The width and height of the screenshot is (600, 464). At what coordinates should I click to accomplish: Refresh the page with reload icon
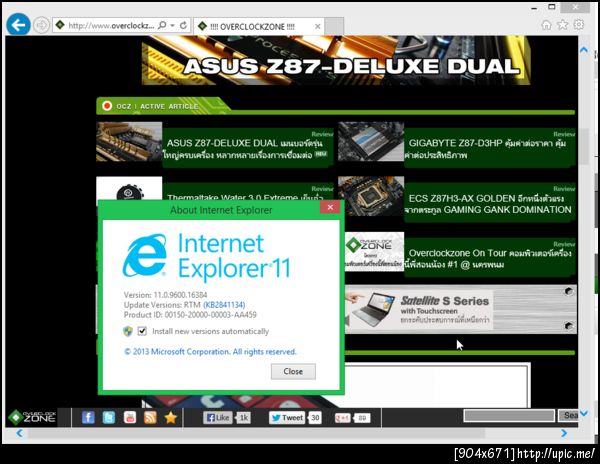[183, 25]
